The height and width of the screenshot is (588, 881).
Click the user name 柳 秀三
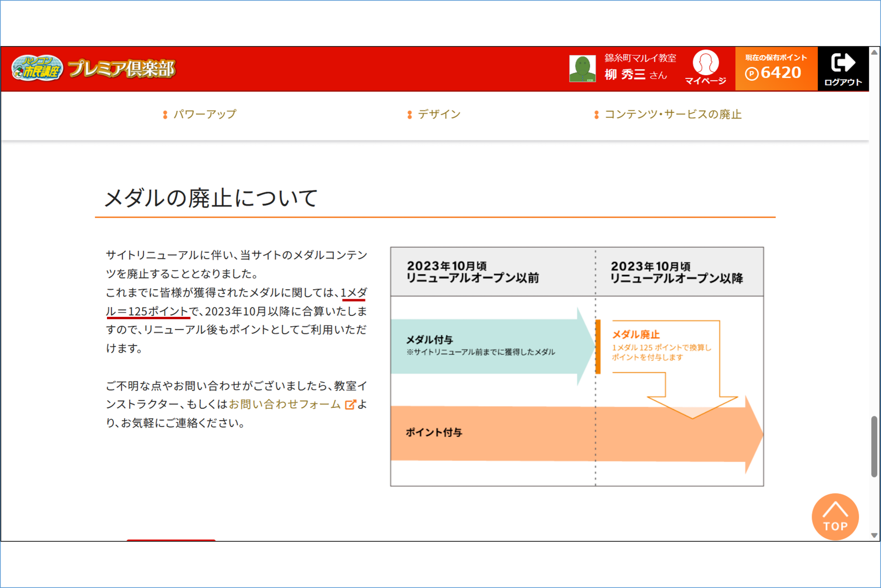point(625,75)
